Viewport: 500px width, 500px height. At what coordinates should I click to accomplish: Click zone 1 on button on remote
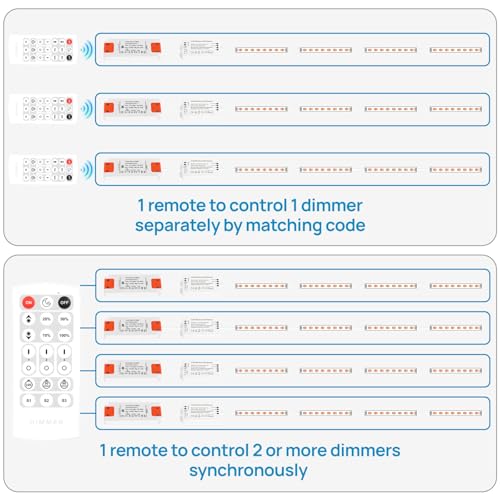[x=29, y=352]
